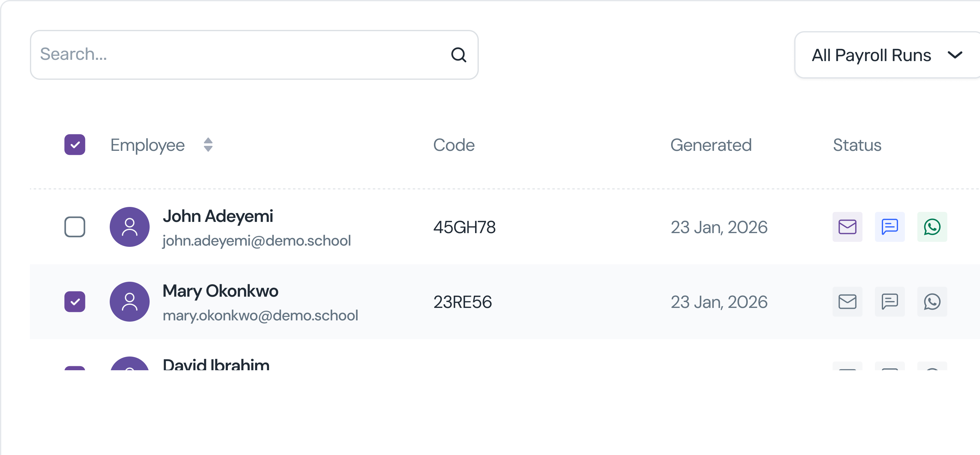Click the Mary Okonkwo name
980x455 pixels.
click(220, 291)
